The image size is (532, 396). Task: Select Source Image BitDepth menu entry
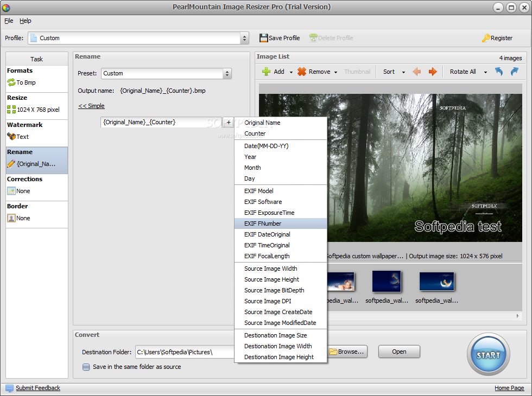[281, 291]
